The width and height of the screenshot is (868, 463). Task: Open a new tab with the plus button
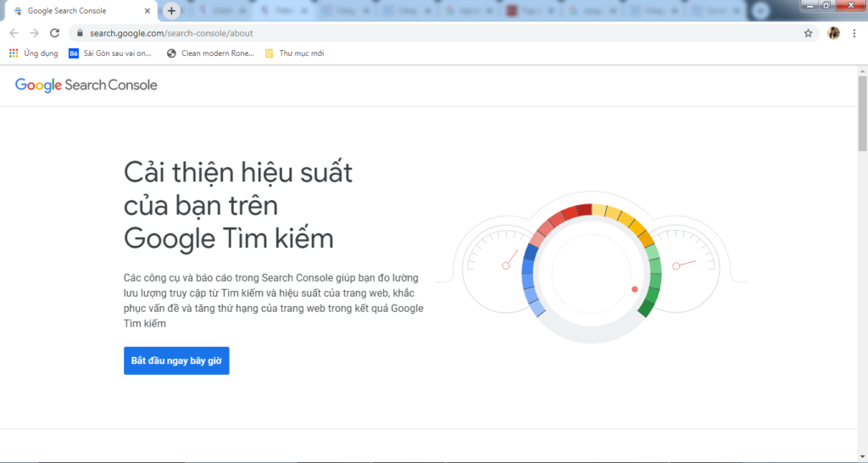[x=171, y=10]
